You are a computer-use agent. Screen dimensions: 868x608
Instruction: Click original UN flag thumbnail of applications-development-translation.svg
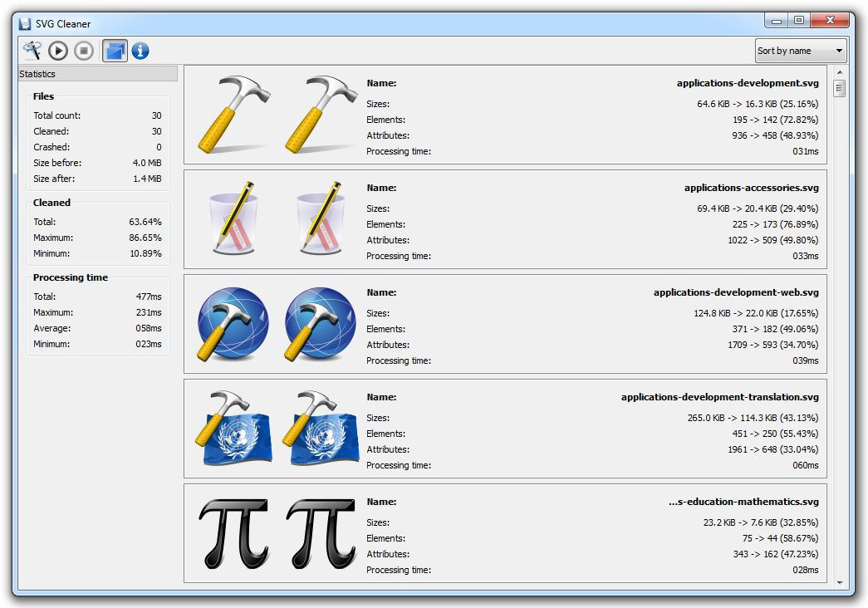tap(233, 428)
